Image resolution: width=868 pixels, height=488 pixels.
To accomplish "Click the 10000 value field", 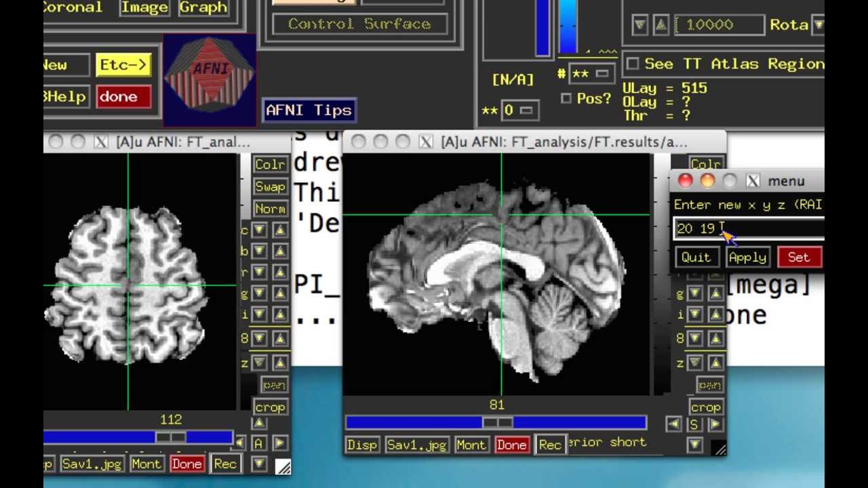I will pyautogui.click(x=719, y=25).
